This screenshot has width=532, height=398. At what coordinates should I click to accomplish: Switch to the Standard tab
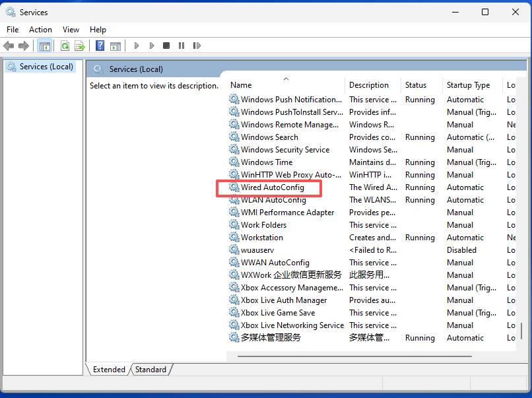pos(150,370)
